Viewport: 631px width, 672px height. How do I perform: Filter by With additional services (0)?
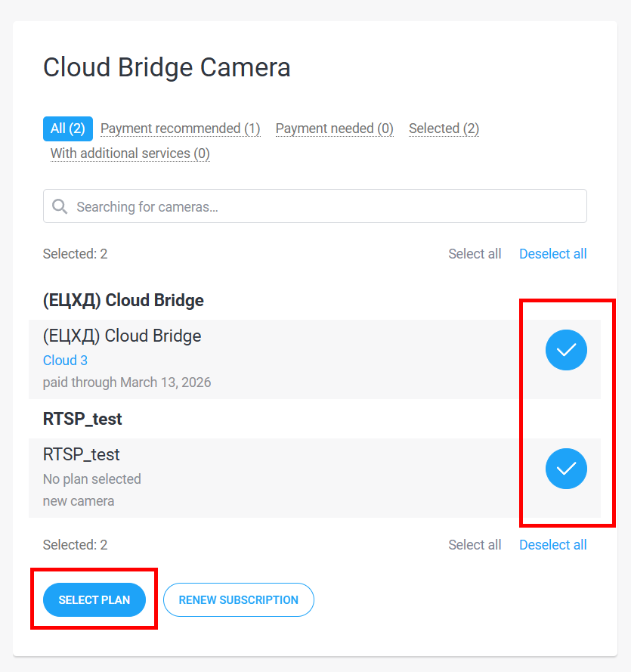click(130, 153)
